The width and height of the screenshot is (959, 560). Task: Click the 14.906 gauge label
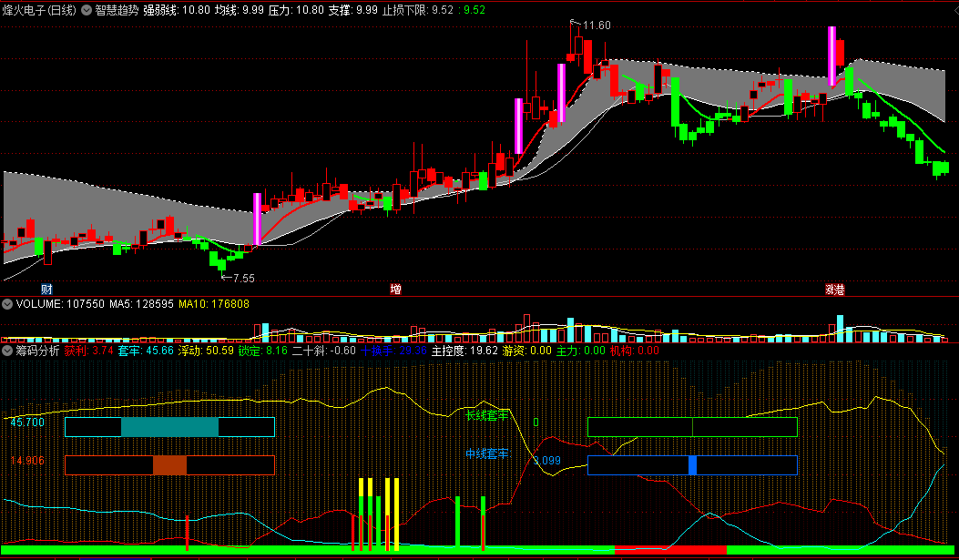click(27, 461)
